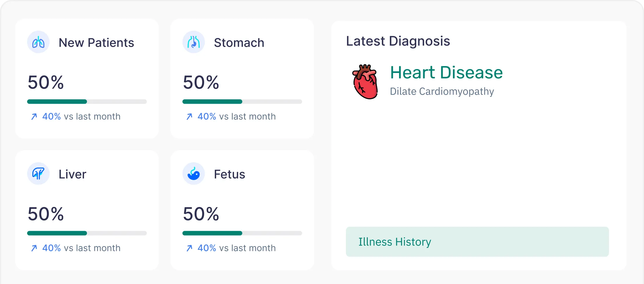Click the trend arrow in Fetus card
644x284 pixels.
click(189, 248)
